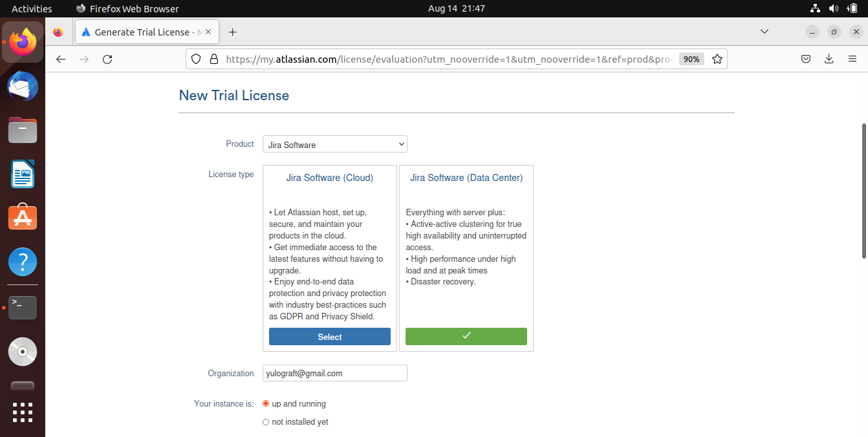Click the speaker volume icon in the top bar
This screenshot has height=437, width=868.
[833, 8]
